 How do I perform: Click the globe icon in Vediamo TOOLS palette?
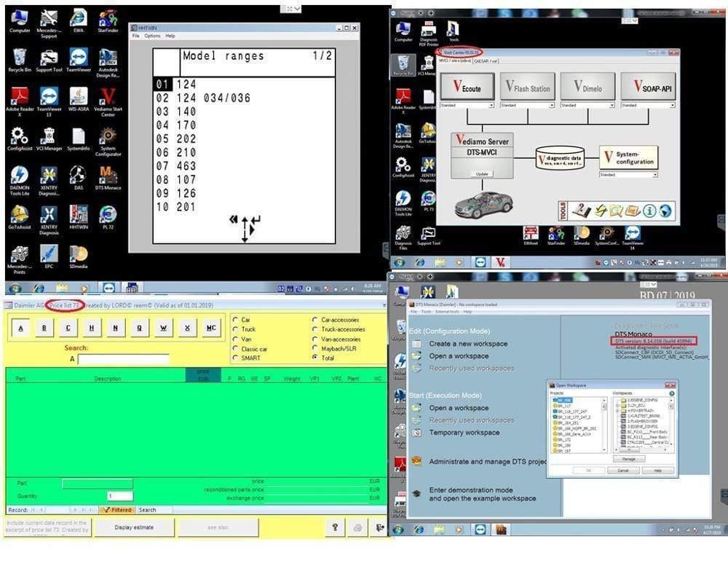tap(665, 212)
